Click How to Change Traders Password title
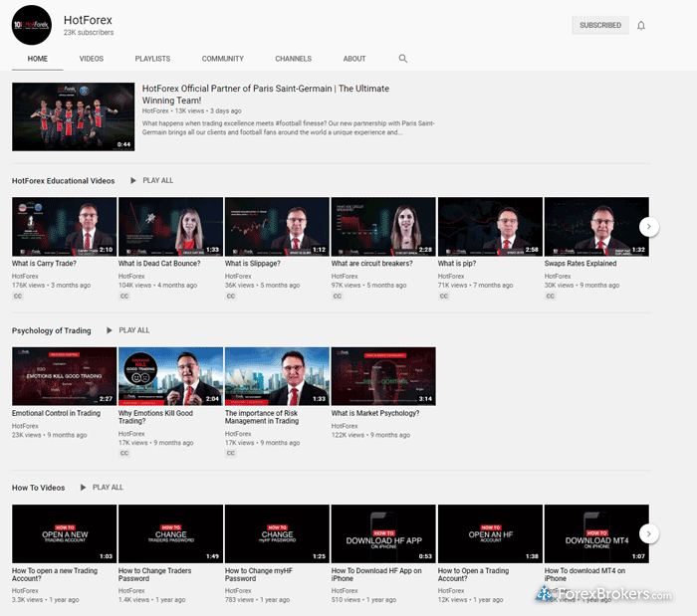This screenshot has height=616, width=697. pyautogui.click(x=154, y=574)
